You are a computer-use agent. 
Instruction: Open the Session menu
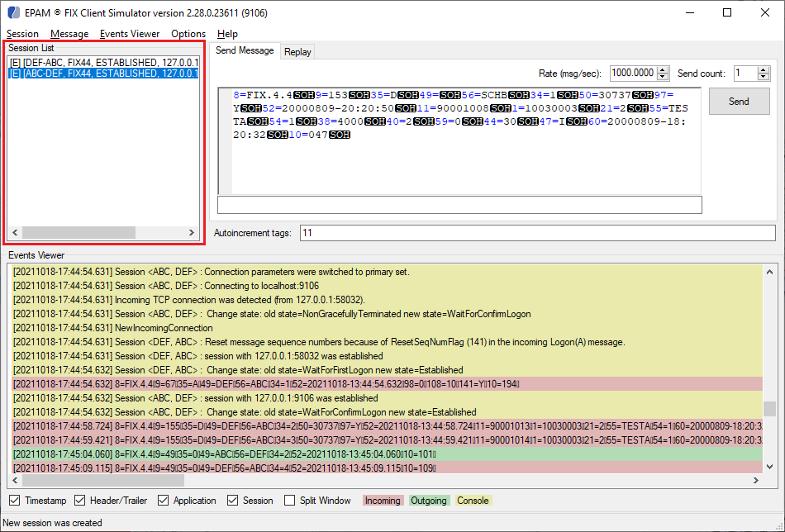(x=22, y=34)
